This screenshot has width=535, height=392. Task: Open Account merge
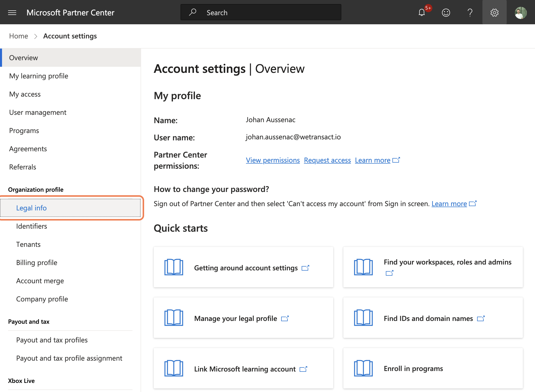pos(71,281)
